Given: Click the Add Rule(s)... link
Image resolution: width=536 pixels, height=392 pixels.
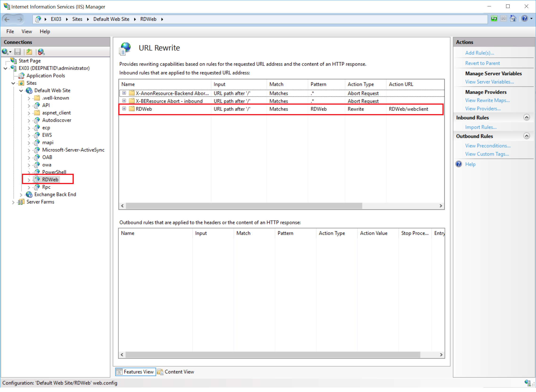Looking at the screenshot, I should 479,53.
